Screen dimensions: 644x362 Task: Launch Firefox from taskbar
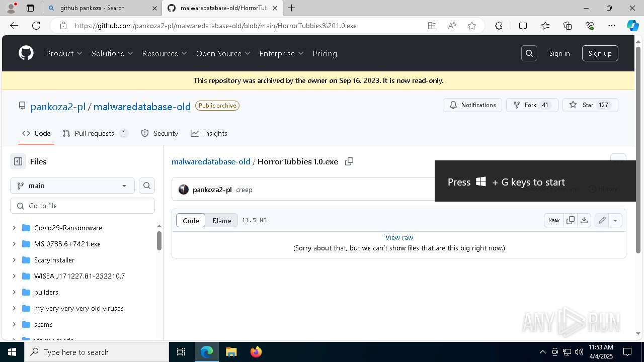[256, 352]
